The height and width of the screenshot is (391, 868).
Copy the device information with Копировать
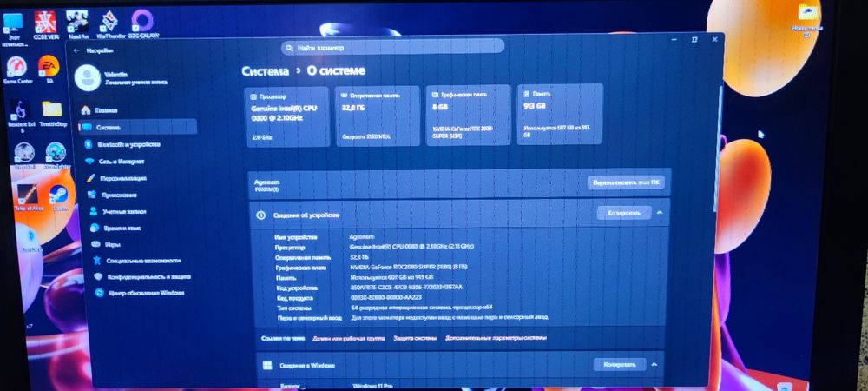(x=624, y=213)
